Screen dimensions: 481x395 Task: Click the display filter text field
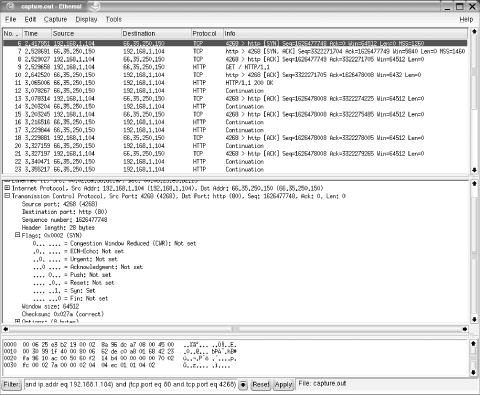pyautogui.click(x=131, y=384)
